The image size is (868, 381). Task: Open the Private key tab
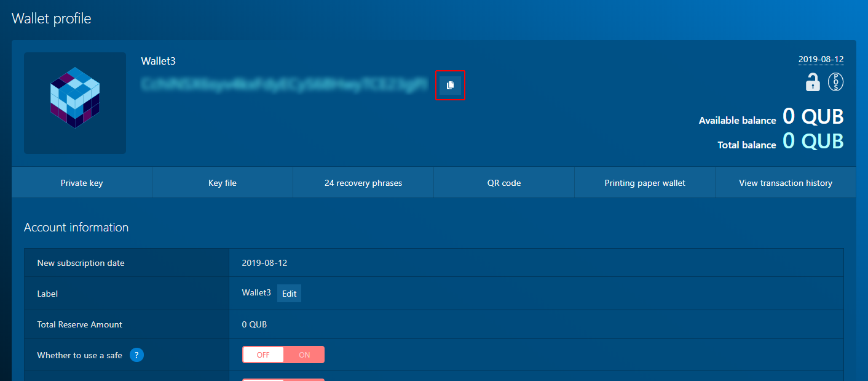coord(82,183)
